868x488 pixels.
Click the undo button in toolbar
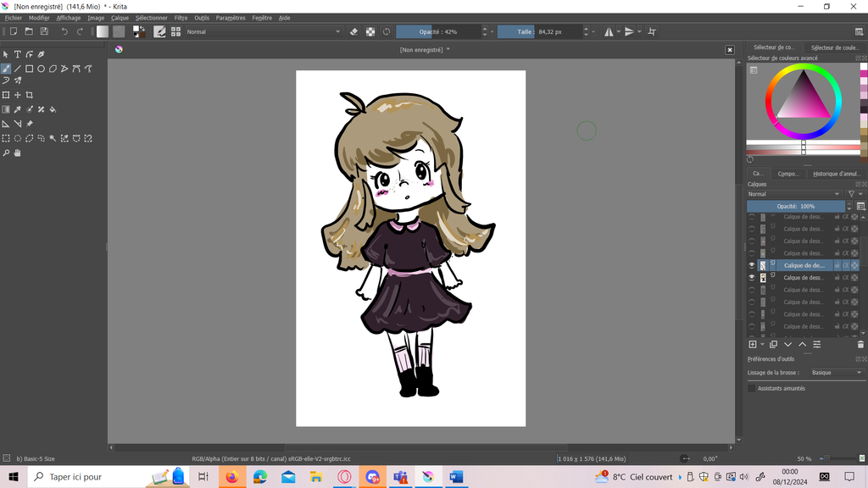click(x=64, y=31)
